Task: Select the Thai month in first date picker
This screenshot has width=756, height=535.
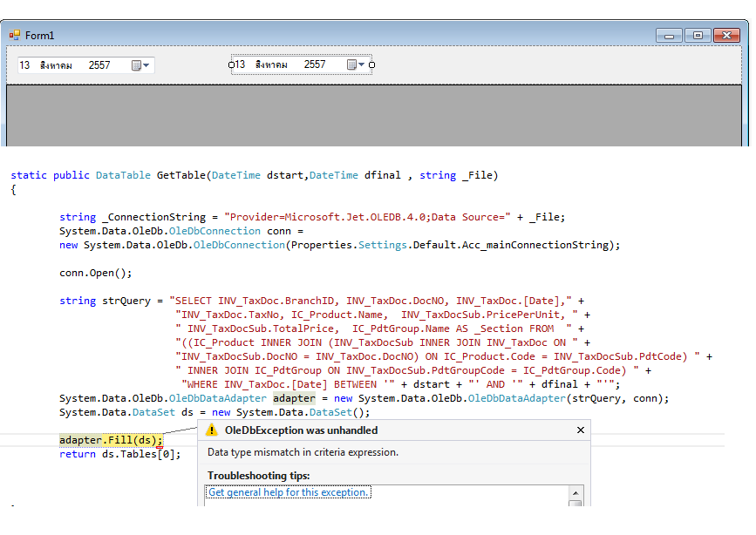Action: pos(56,65)
